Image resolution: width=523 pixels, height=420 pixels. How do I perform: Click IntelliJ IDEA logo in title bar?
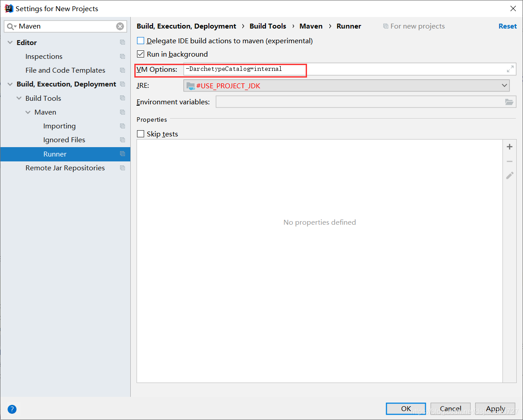8,8
